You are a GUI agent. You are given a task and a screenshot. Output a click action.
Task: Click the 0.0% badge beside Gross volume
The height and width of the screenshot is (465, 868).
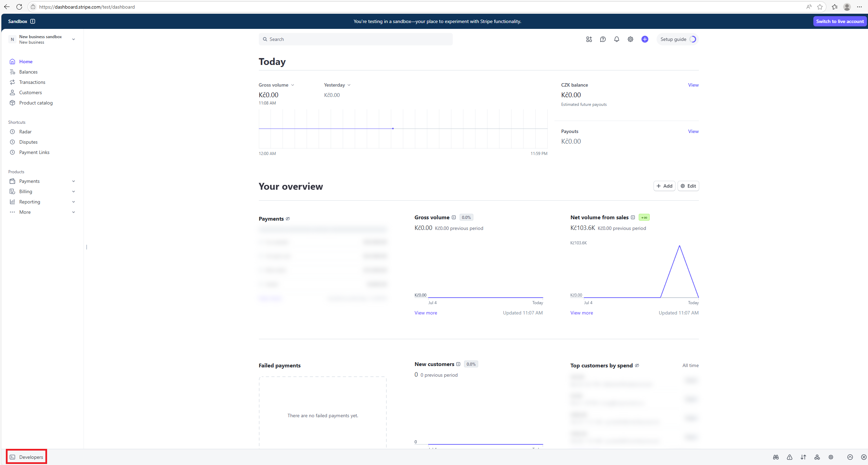click(466, 217)
